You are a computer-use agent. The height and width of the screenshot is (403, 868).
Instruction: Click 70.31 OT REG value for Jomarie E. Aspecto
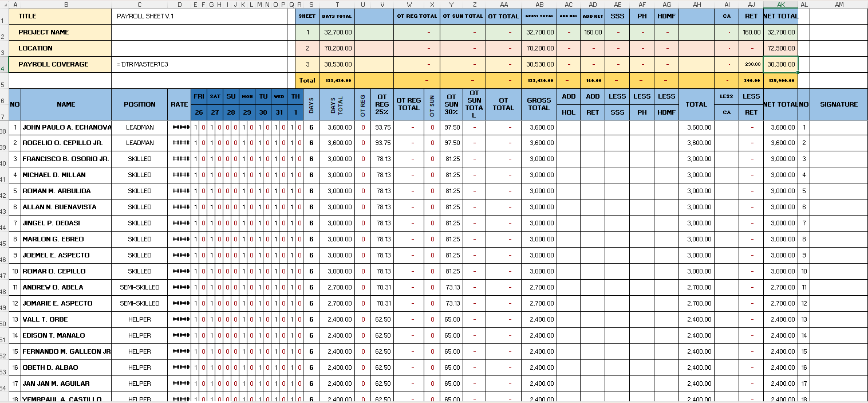[382, 303]
